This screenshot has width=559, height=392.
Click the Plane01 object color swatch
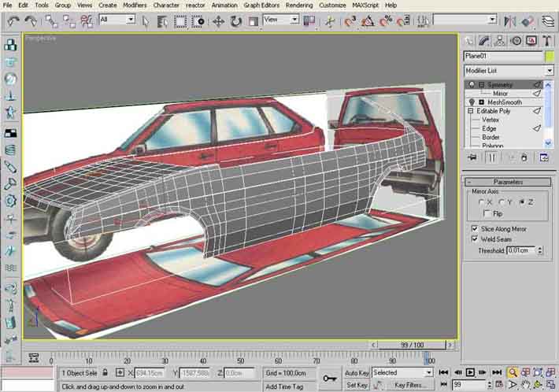click(x=549, y=57)
